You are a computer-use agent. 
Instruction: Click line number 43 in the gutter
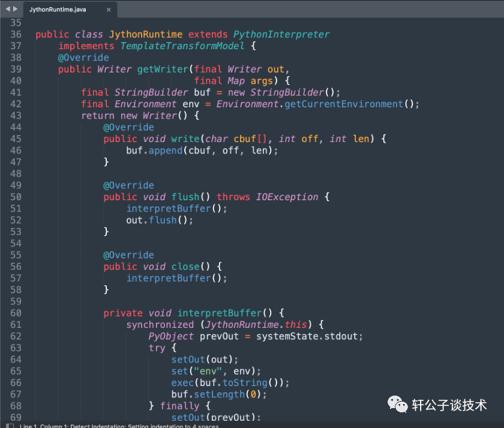tap(16, 116)
